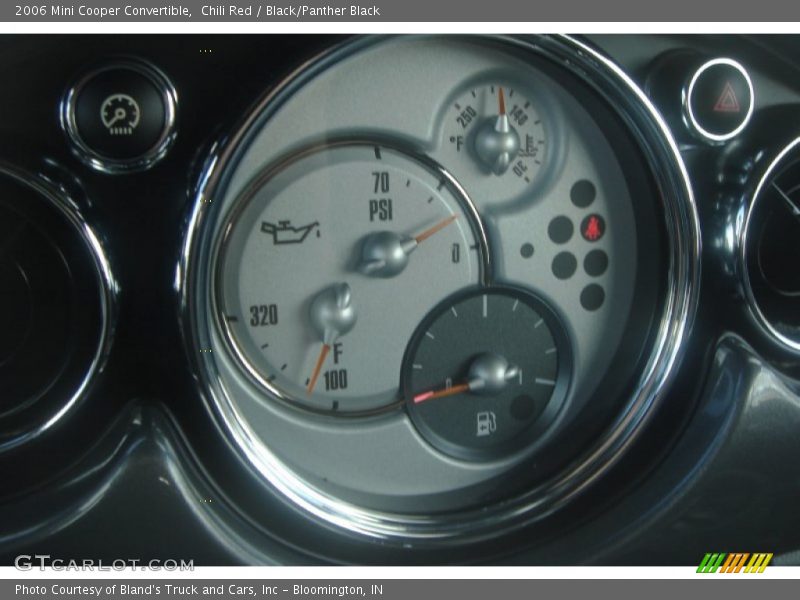Click the "250" marking on small gauge
This screenshot has height=600, width=800.
point(467,117)
